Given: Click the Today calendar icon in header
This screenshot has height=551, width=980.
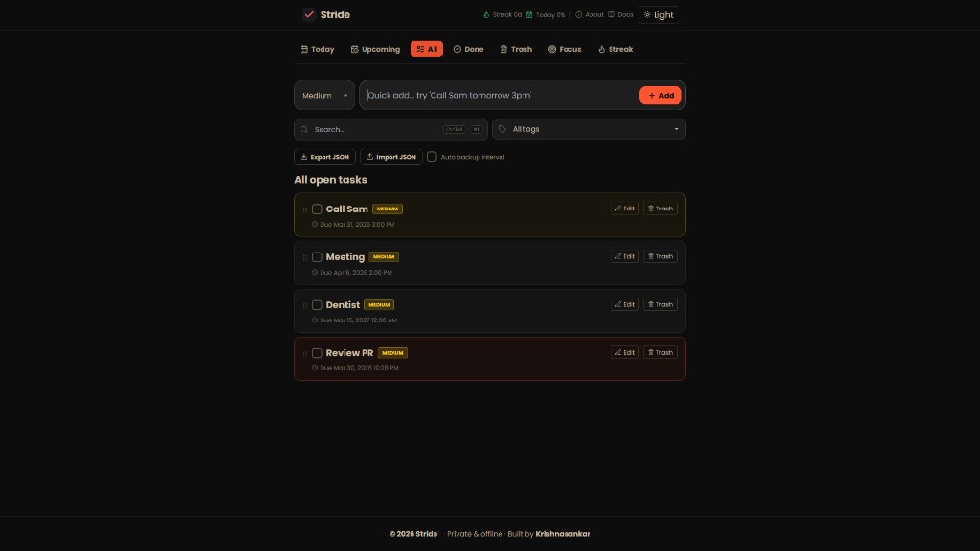Looking at the screenshot, I should point(529,15).
